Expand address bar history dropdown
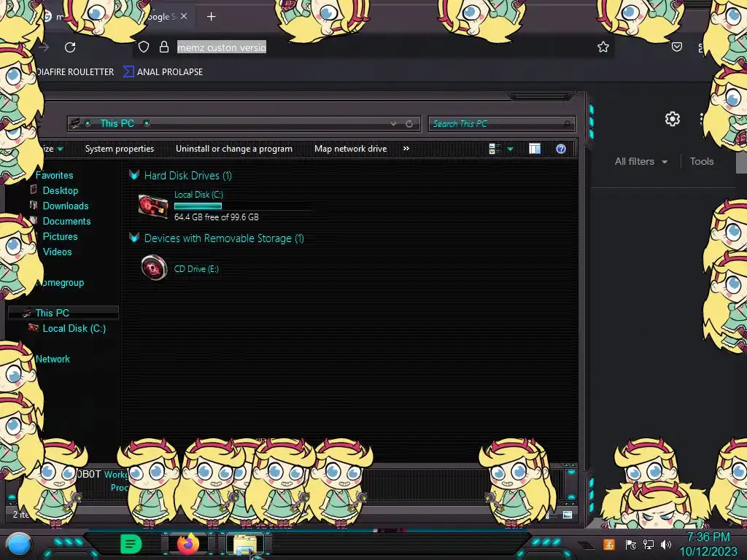This screenshot has height=560, width=747. (x=393, y=124)
